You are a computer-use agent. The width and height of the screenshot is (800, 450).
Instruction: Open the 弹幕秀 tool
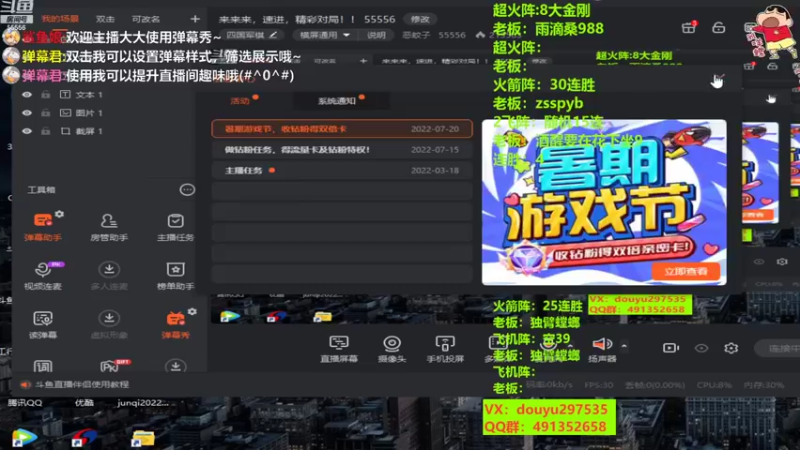175,324
